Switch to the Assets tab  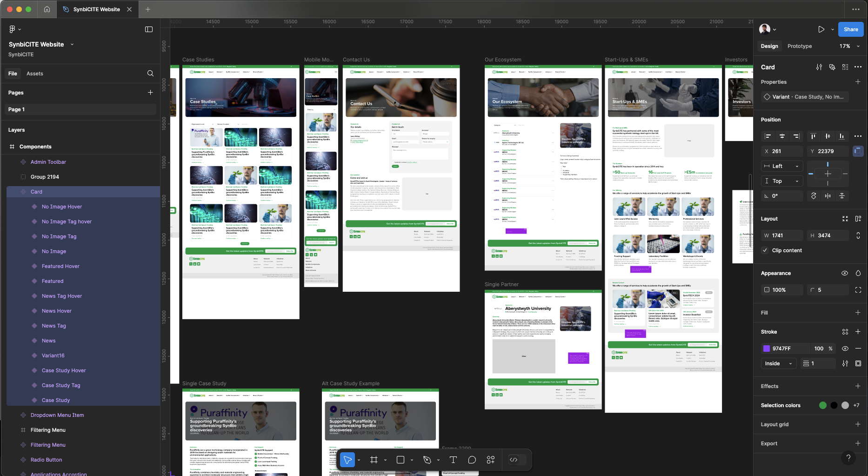coord(35,74)
